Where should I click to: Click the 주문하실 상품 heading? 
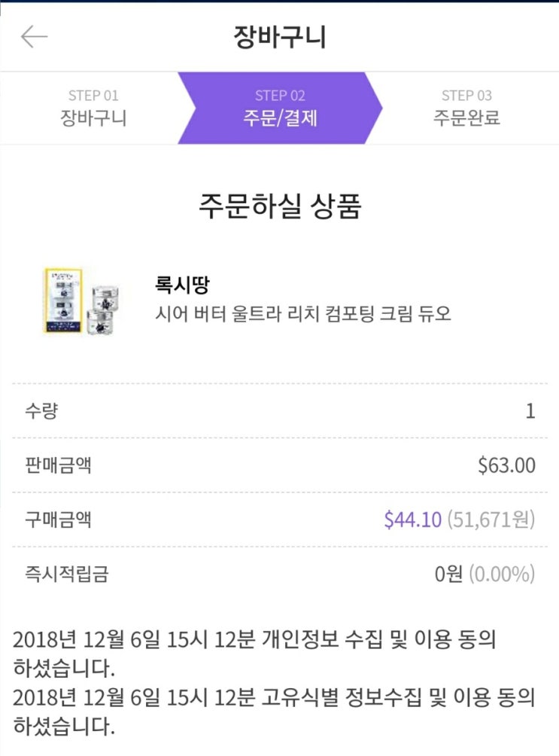(279, 206)
